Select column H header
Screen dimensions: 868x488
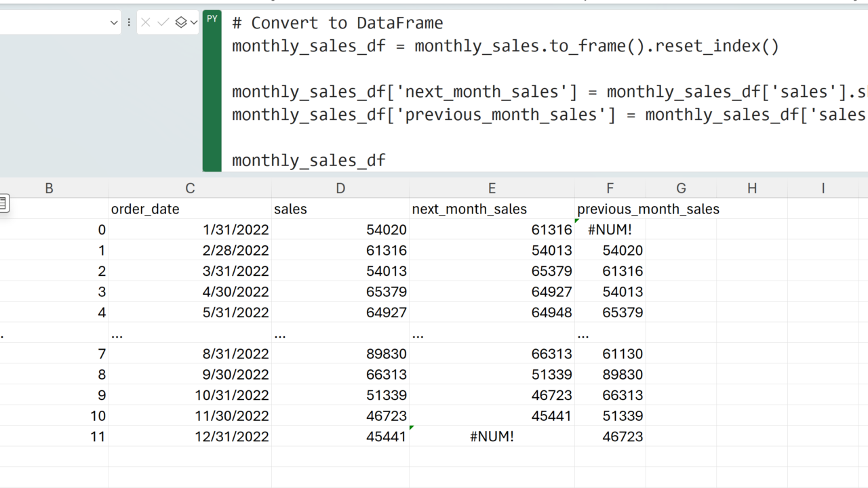pos(751,188)
